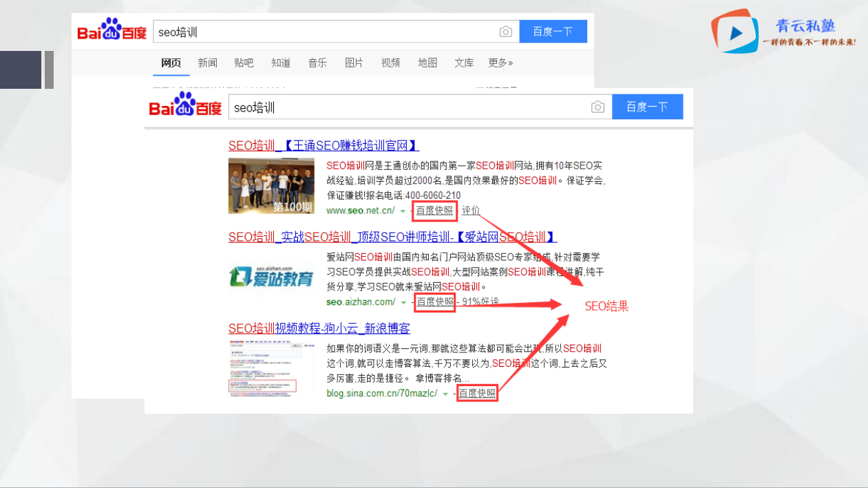Open the 文库 tab
The image size is (868, 488).
(x=464, y=63)
